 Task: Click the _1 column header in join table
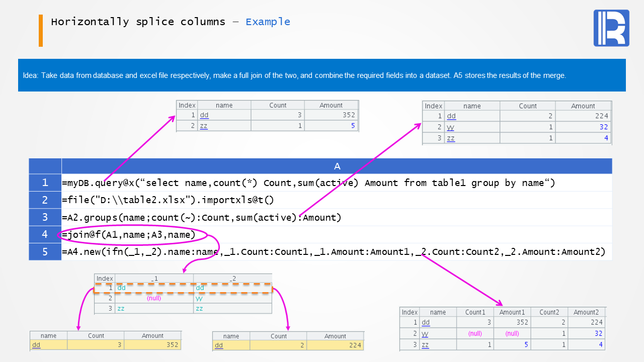(x=154, y=279)
